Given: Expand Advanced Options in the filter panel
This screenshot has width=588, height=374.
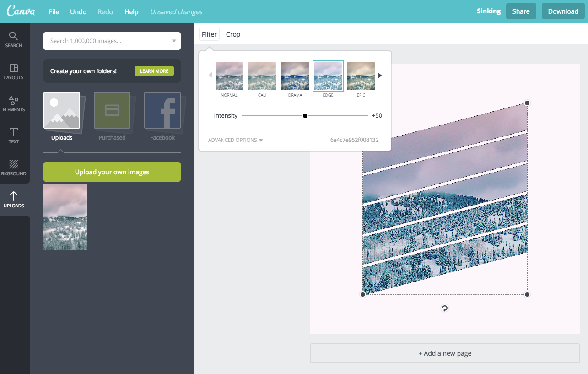Looking at the screenshot, I should coord(235,140).
